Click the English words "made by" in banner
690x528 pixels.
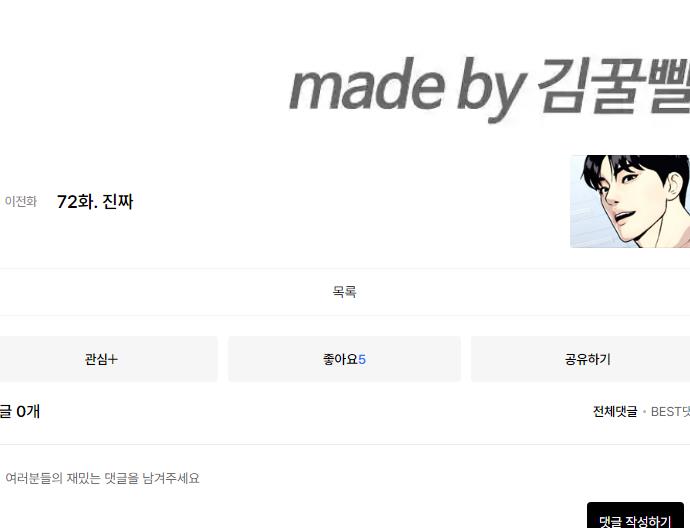407,88
